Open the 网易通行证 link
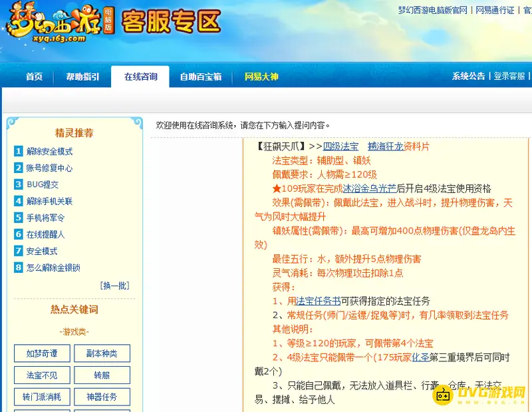 495,10
